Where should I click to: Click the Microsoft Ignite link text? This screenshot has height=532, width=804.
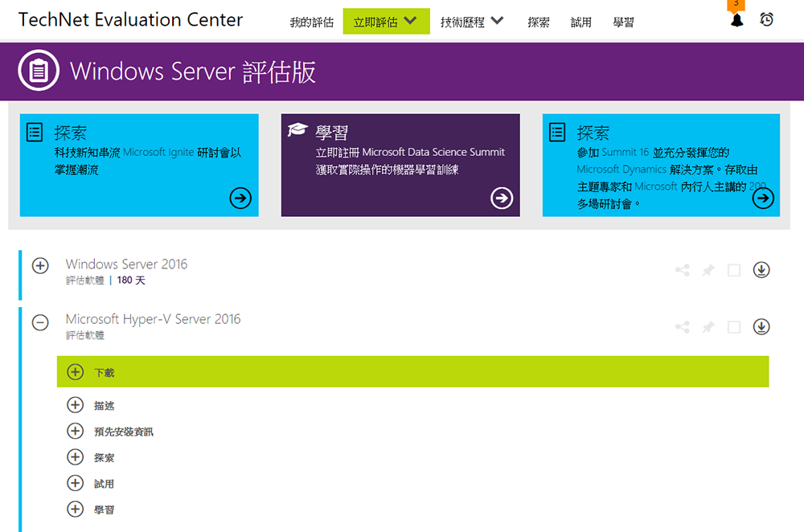tap(158, 152)
